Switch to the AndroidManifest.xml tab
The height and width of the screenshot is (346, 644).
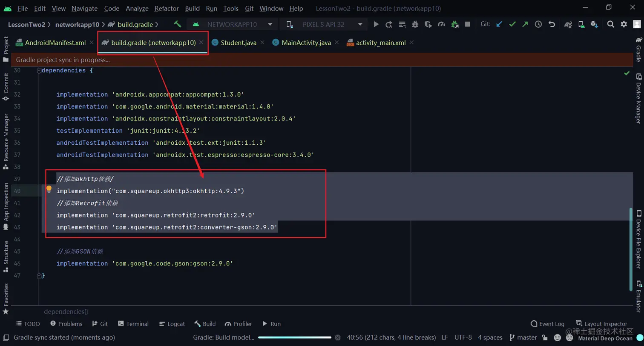55,43
